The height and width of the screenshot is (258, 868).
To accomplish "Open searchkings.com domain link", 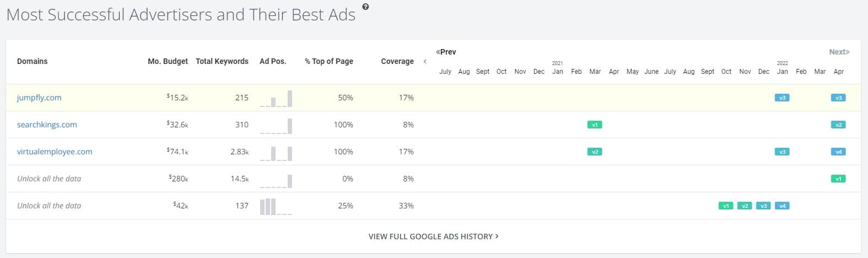I will click(x=47, y=125).
